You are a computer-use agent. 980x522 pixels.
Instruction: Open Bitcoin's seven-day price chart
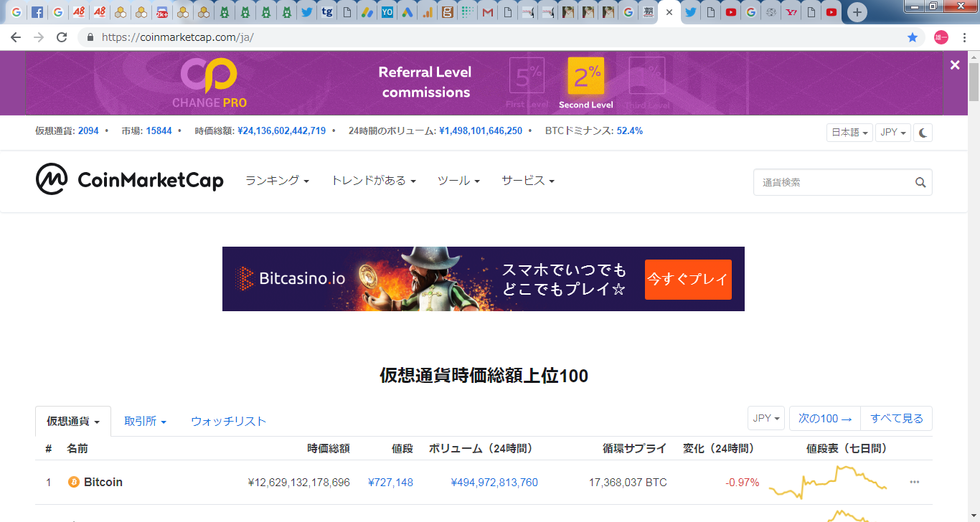coord(828,482)
